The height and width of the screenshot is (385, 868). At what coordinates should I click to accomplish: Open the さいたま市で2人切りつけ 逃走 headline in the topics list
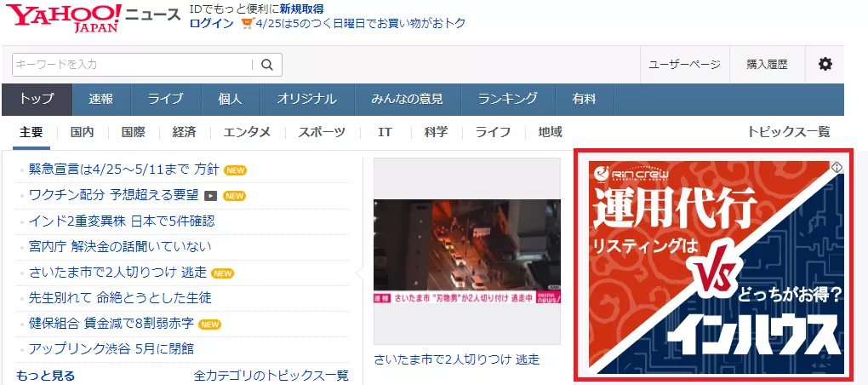coord(118,273)
